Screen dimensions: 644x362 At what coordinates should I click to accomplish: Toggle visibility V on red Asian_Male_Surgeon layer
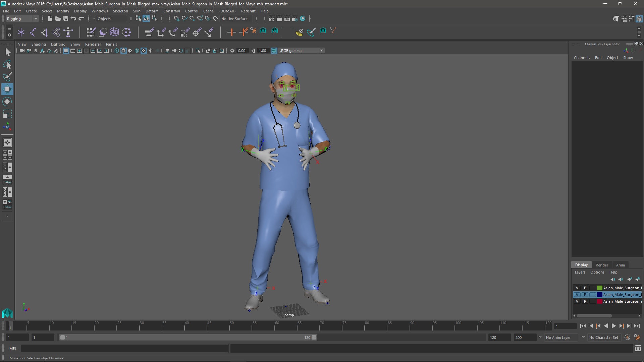[x=577, y=301]
